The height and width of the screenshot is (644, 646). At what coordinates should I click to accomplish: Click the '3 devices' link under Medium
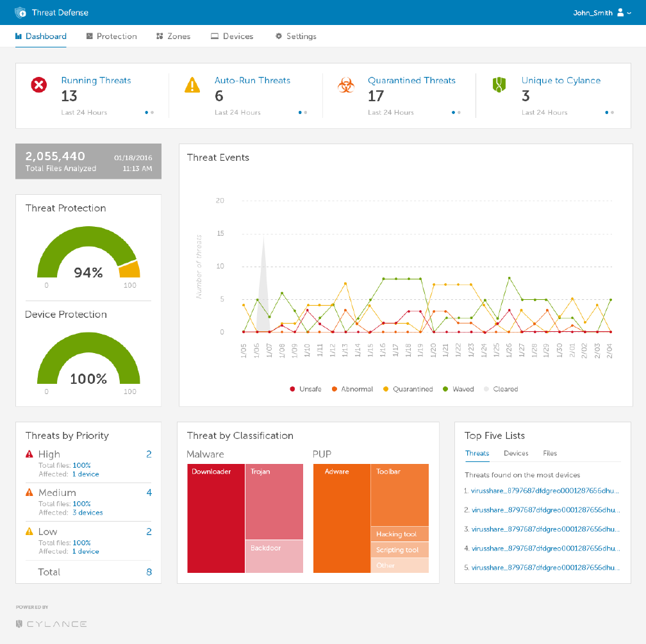(x=88, y=513)
